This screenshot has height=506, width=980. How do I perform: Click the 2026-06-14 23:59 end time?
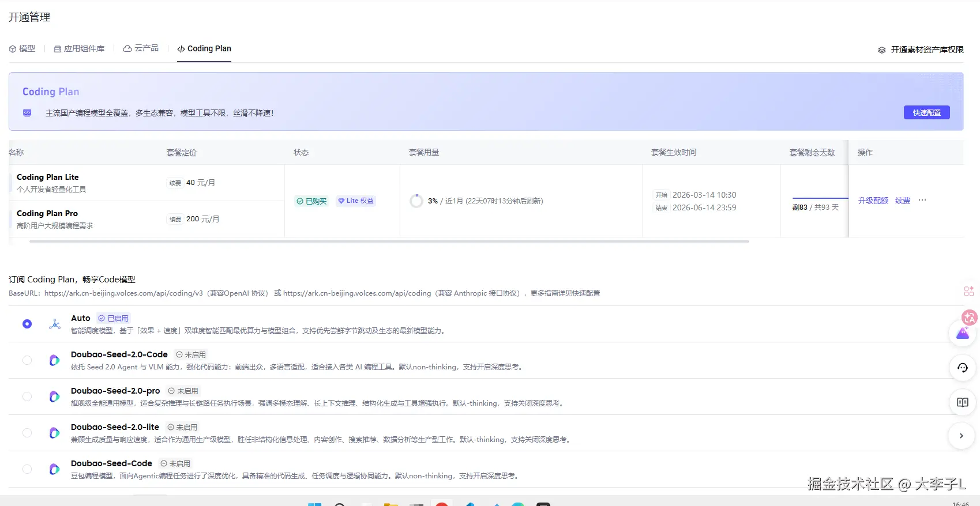click(704, 207)
